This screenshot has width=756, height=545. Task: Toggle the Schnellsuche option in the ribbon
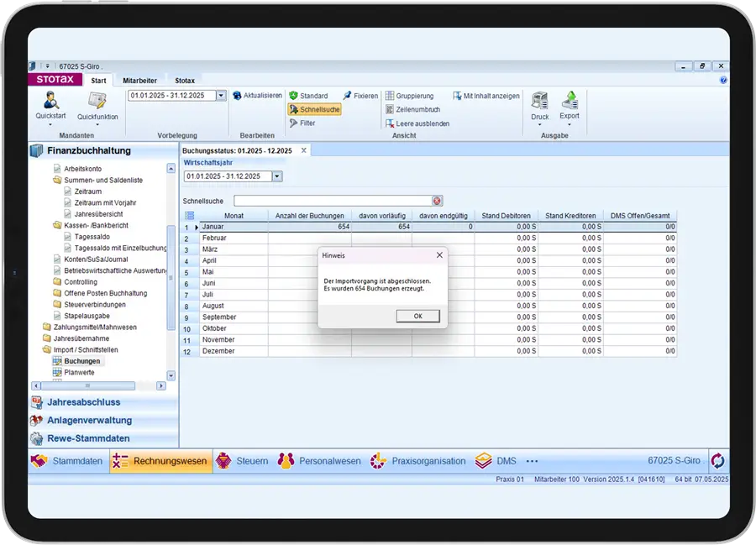314,109
